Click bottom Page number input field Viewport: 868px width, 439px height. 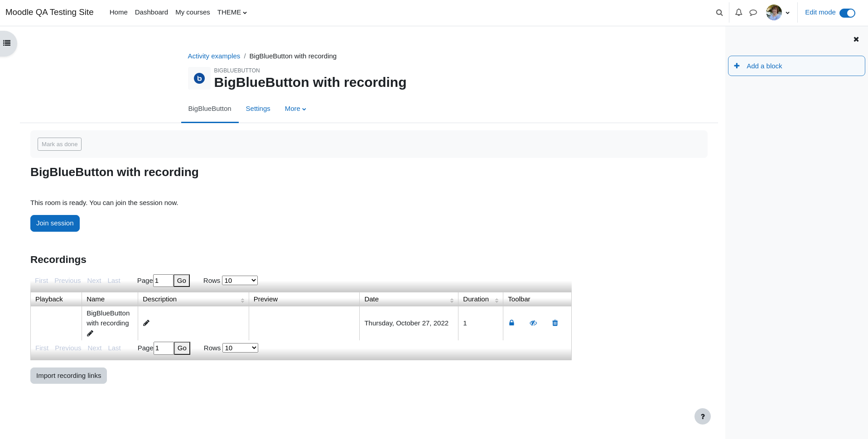[164, 348]
